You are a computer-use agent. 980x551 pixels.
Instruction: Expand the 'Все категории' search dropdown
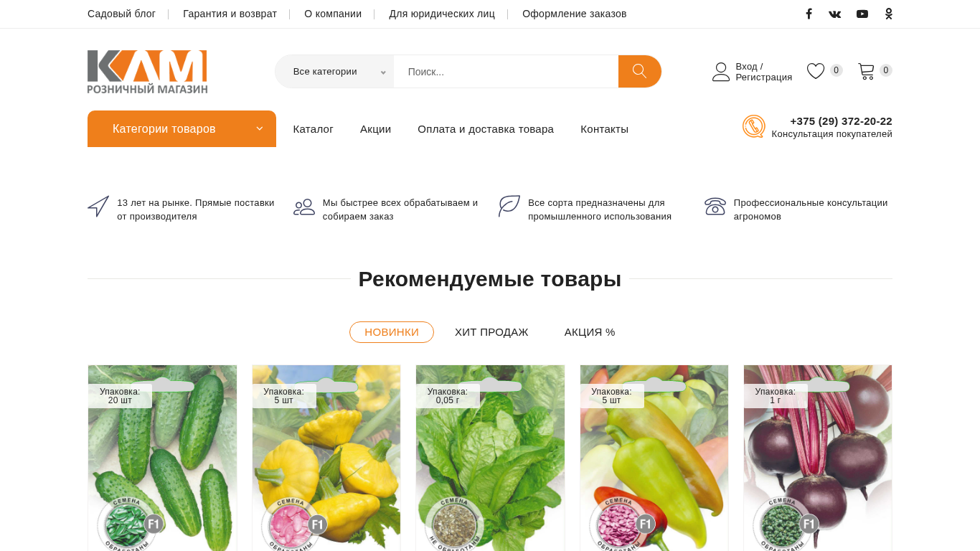tap(334, 71)
